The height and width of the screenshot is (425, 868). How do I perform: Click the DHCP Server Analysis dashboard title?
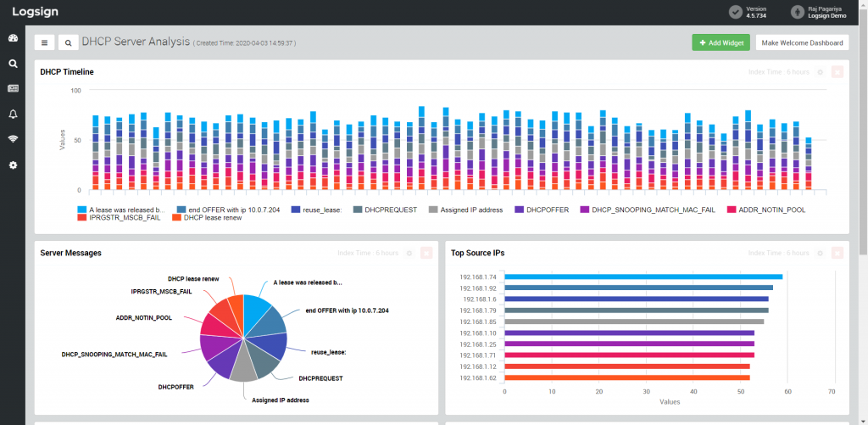[x=136, y=42]
